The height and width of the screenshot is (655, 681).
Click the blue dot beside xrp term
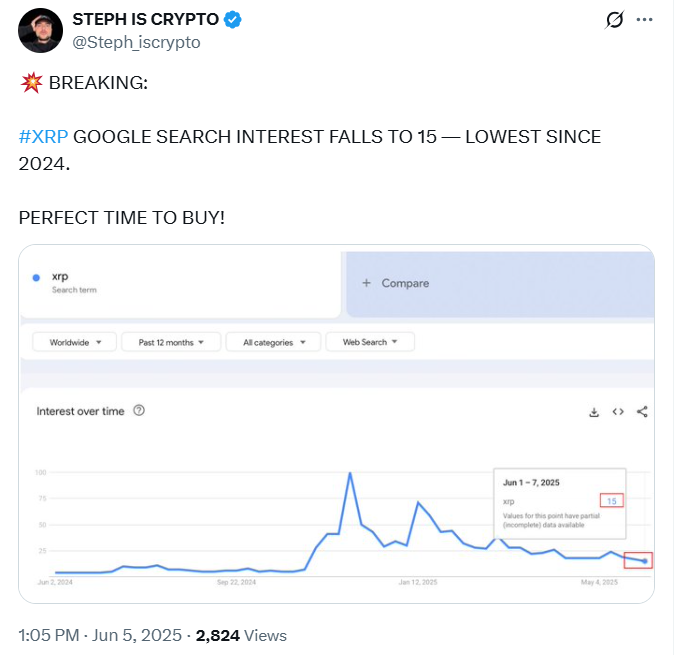(36, 277)
